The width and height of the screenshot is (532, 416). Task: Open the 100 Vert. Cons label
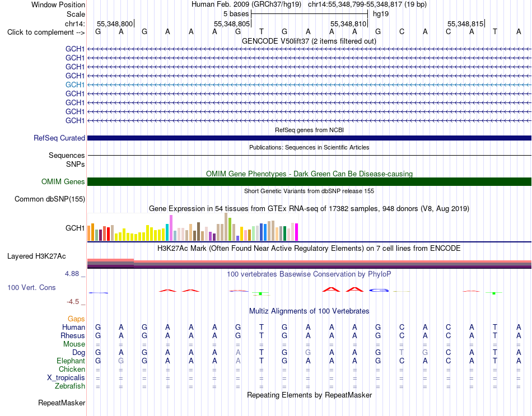coord(31,287)
